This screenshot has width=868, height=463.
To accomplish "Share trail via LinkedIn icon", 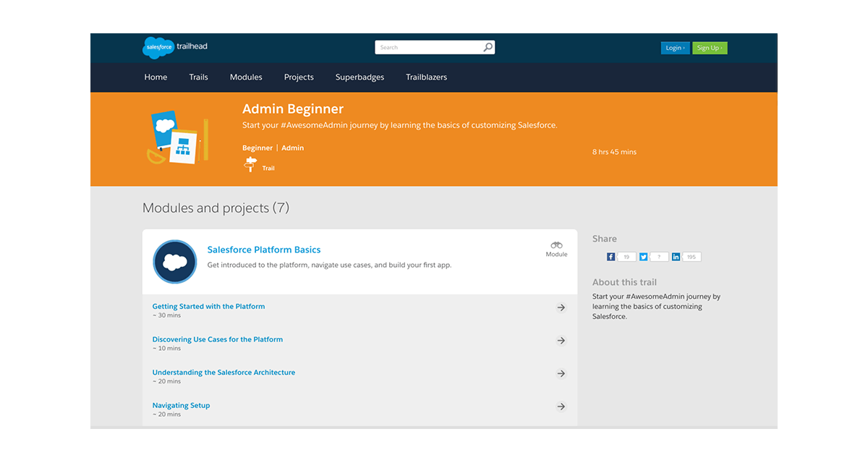I will pyautogui.click(x=676, y=257).
